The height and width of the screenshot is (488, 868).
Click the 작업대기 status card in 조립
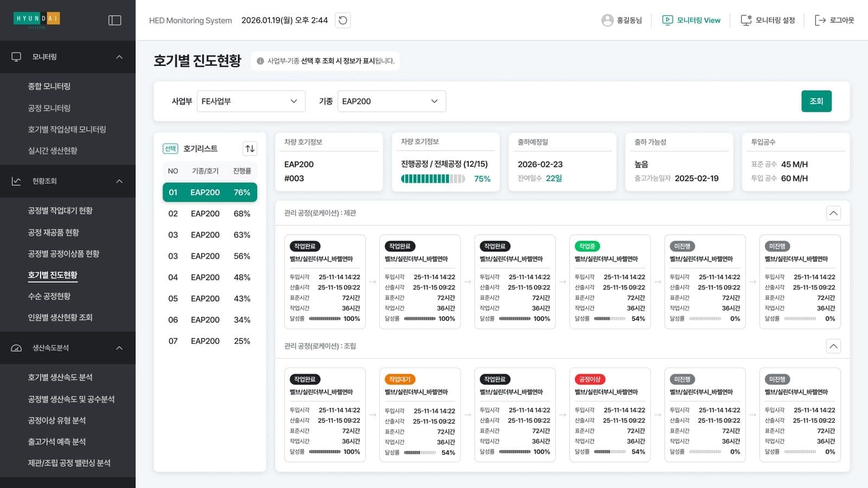point(420,415)
